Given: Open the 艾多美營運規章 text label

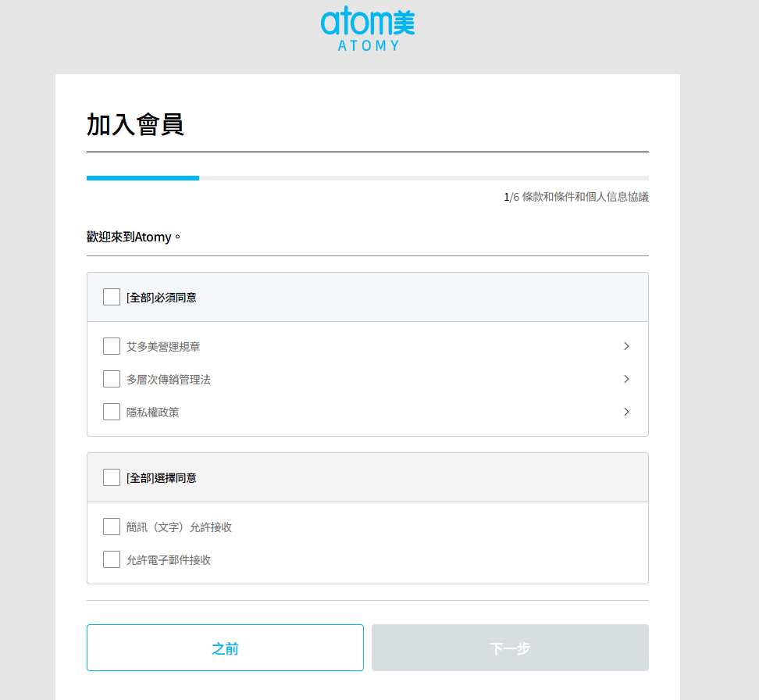Looking at the screenshot, I should [163, 347].
